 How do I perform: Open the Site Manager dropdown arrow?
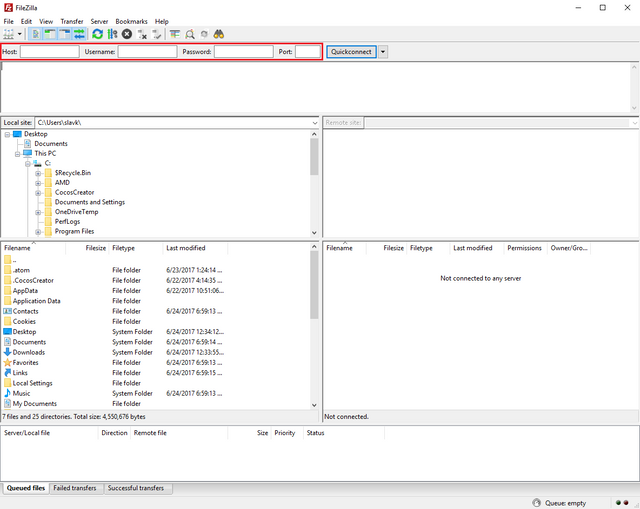click(19, 34)
